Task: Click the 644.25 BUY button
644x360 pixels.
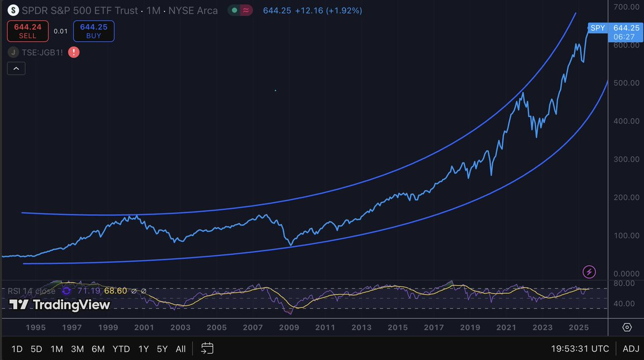Action: 93,30
